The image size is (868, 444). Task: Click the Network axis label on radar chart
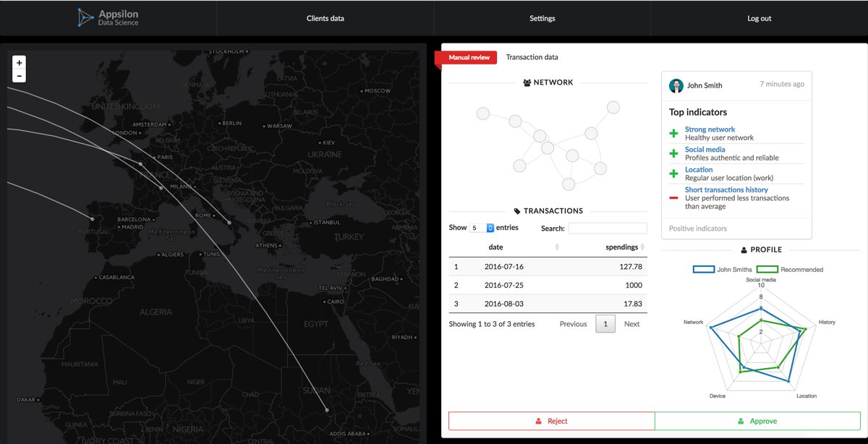coord(693,322)
